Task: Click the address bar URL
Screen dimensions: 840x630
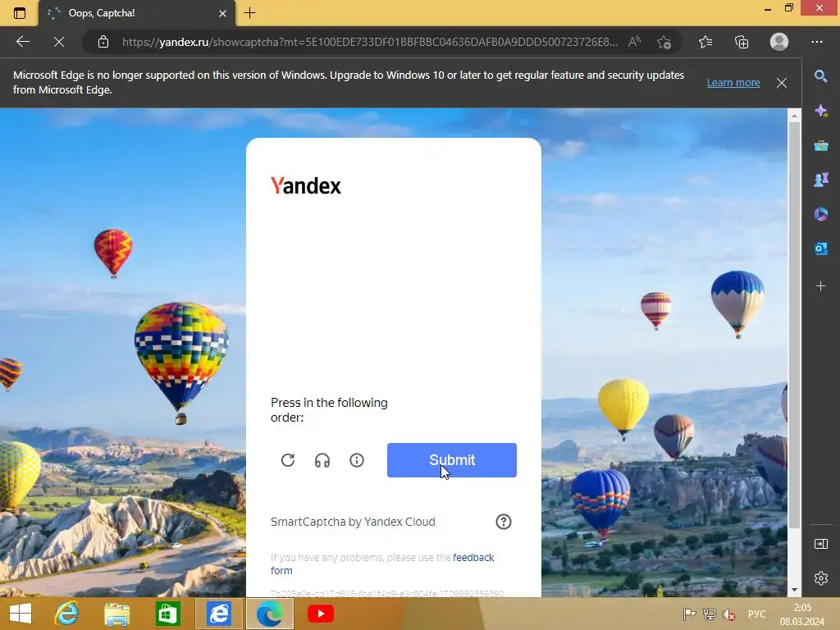Action: tap(369, 42)
